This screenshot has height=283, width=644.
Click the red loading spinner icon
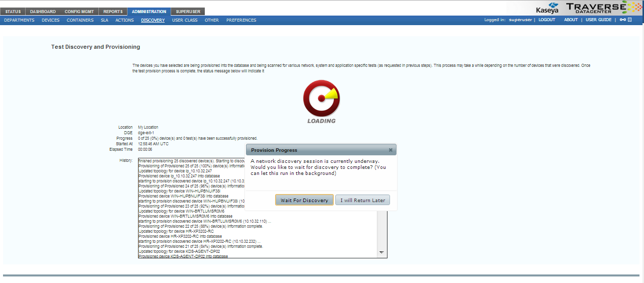tap(321, 99)
